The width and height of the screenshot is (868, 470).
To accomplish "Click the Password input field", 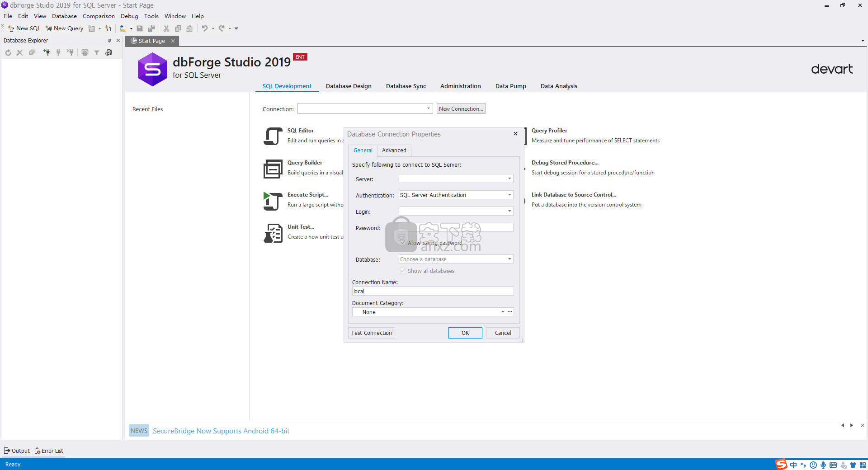I will [456, 227].
